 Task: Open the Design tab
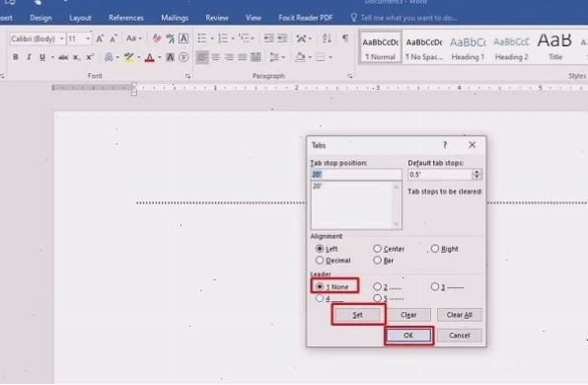[40, 18]
